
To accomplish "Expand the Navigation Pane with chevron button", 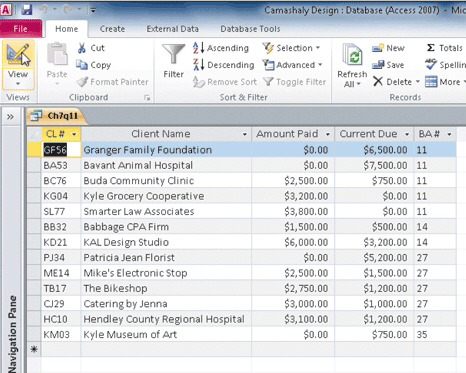I will pyautogui.click(x=10, y=117).
